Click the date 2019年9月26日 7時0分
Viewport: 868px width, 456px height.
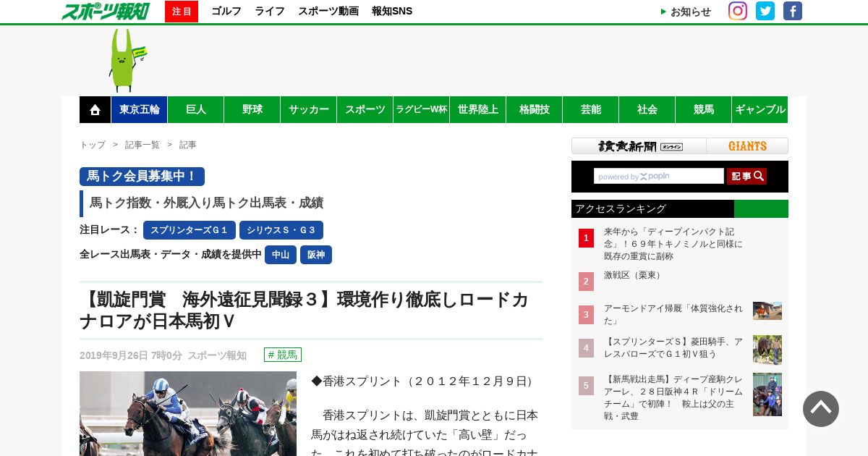pos(131,355)
